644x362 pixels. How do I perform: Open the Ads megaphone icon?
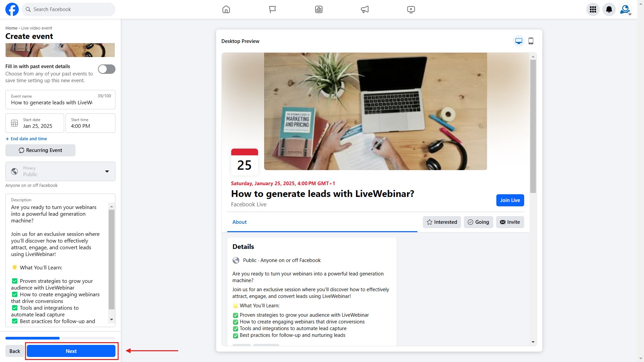tap(364, 9)
